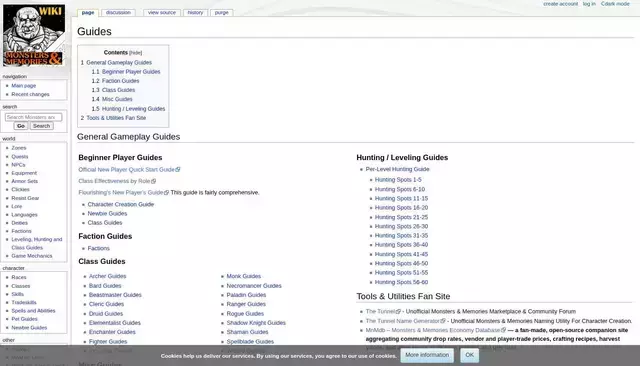Open Deities sidebar link
The width and height of the screenshot is (640, 366).
point(20,223)
